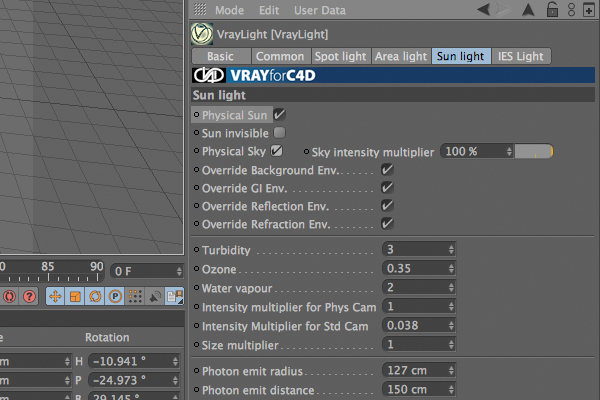Toggle Override Reflection Env. checkbox

coord(387,206)
